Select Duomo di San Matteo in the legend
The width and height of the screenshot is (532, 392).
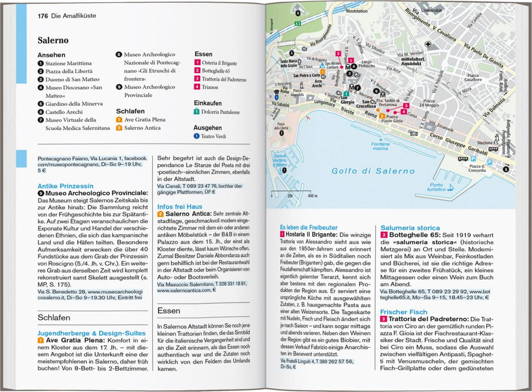click(72, 79)
